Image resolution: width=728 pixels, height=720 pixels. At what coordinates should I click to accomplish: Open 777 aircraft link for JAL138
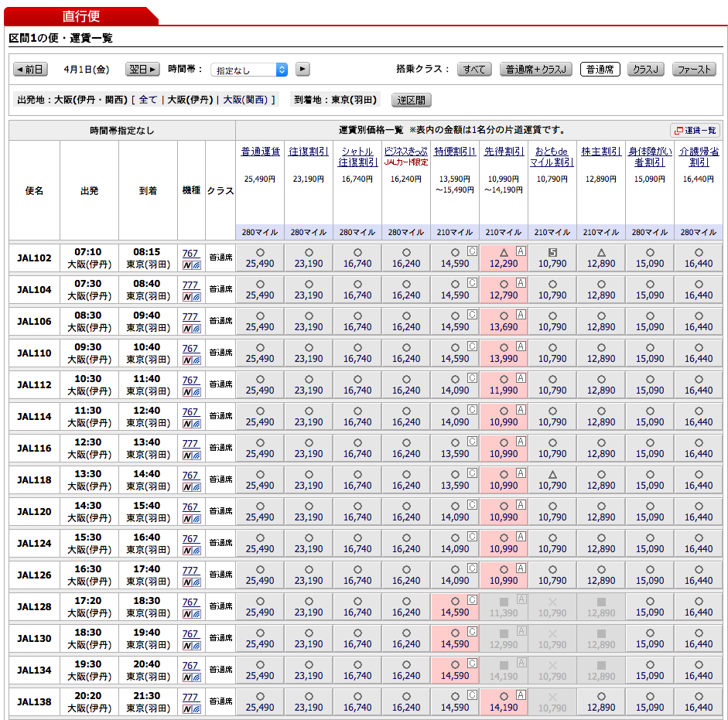pos(190,698)
